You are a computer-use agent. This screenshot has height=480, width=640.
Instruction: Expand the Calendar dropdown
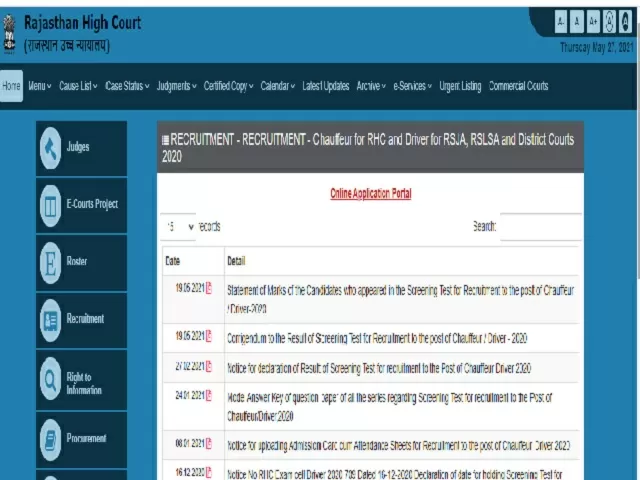(x=278, y=86)
